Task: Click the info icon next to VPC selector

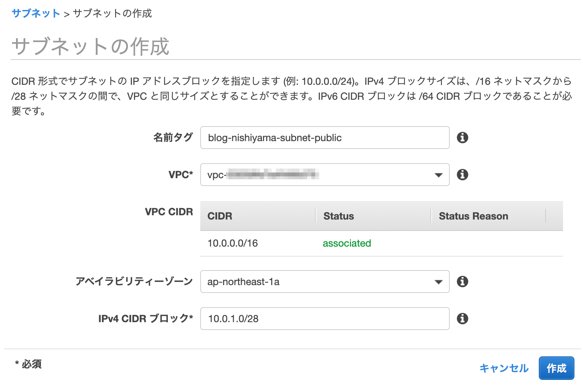Action: click(463, 175)
